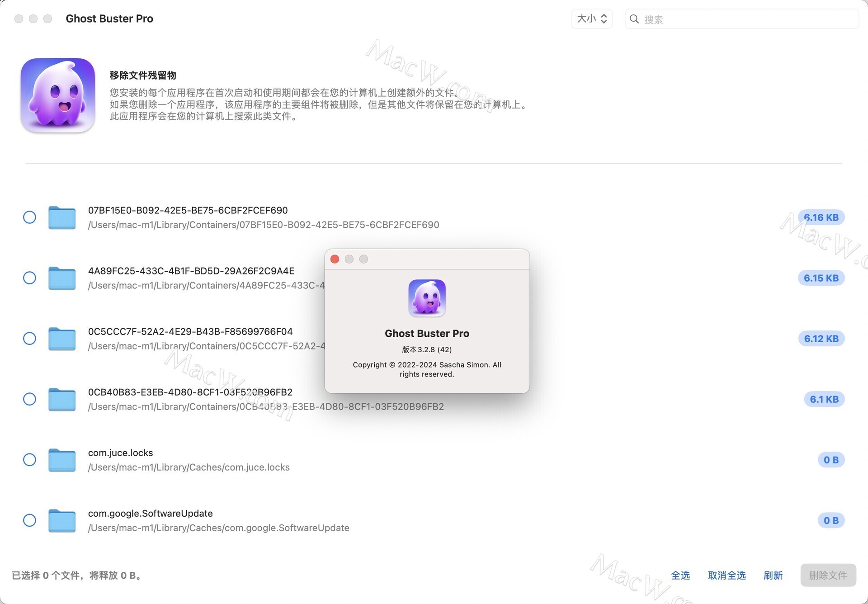Viewport: 868px width, 604px height.
Task: Click the com.juce.locks item name
Action: (x=120, y=453)
